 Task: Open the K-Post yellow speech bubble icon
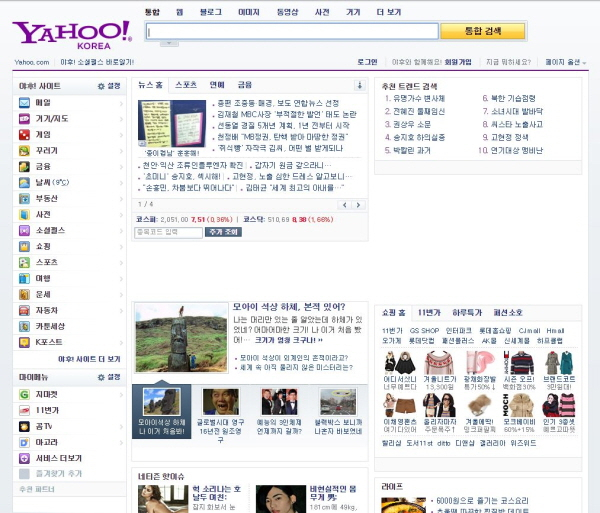pyautogui.click(x=24, y=342)
